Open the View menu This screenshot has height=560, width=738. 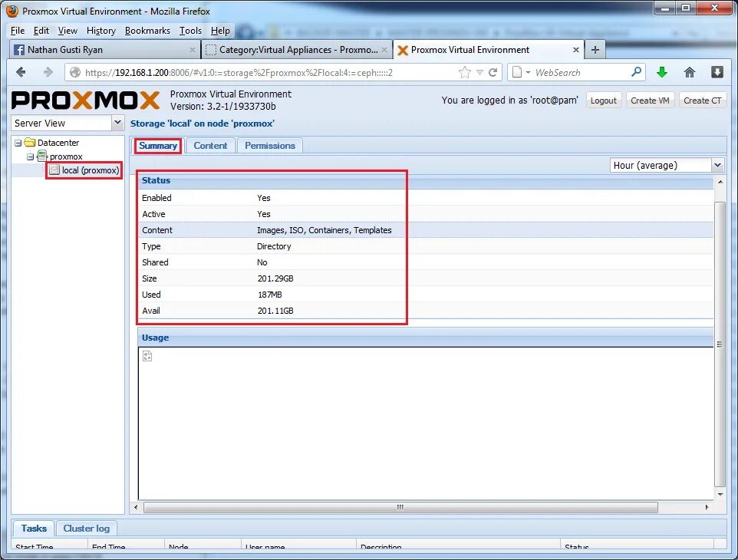point(68,31)
